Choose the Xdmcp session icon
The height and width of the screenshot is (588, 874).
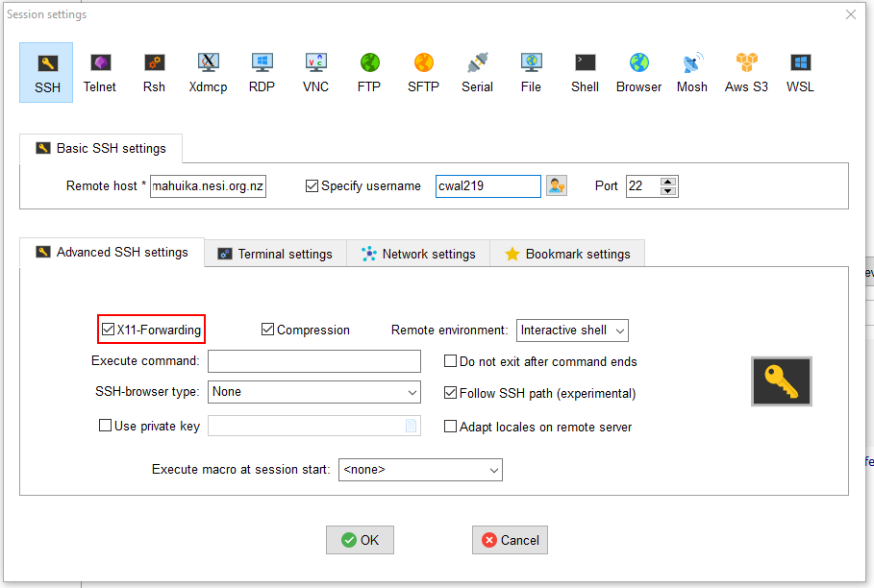coord(208,72)
